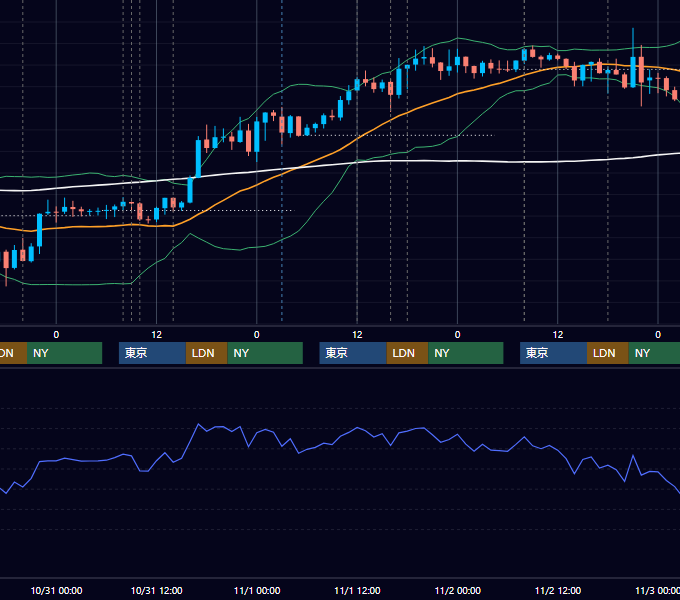
Task: Click the 11/1 00:00 date label
Action: pos(257,590)
